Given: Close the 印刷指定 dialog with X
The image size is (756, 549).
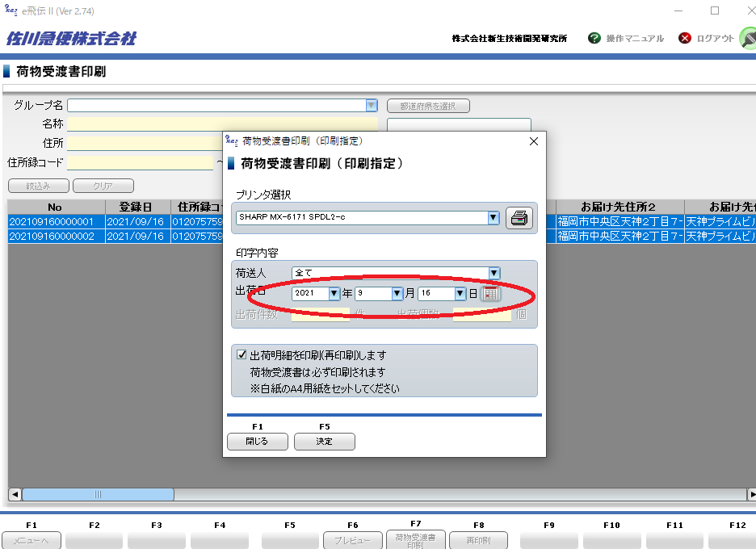Looking at the screenshot, I should tap(533, 141).
